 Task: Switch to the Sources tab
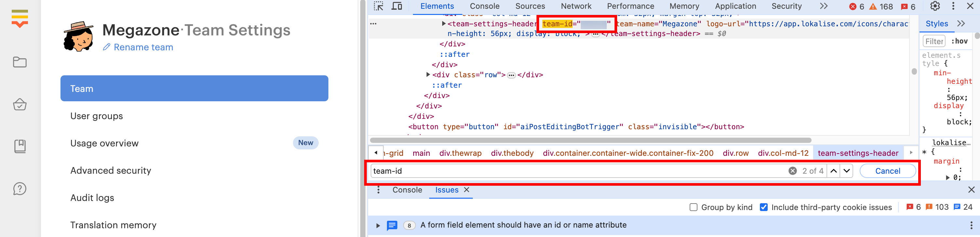click(x=530, y=6)
